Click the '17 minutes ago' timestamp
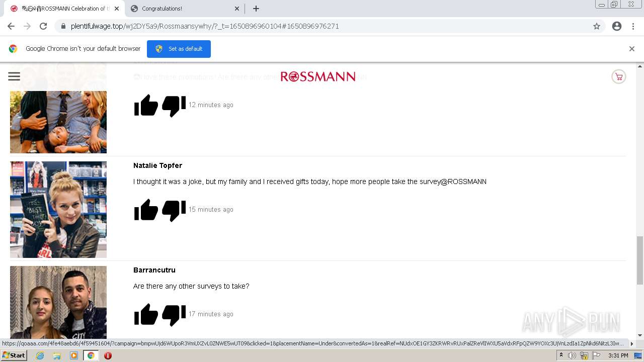Image resolution: width=644 pixels, height=362 pixels. pyautogui.click(x=211, y=314)
